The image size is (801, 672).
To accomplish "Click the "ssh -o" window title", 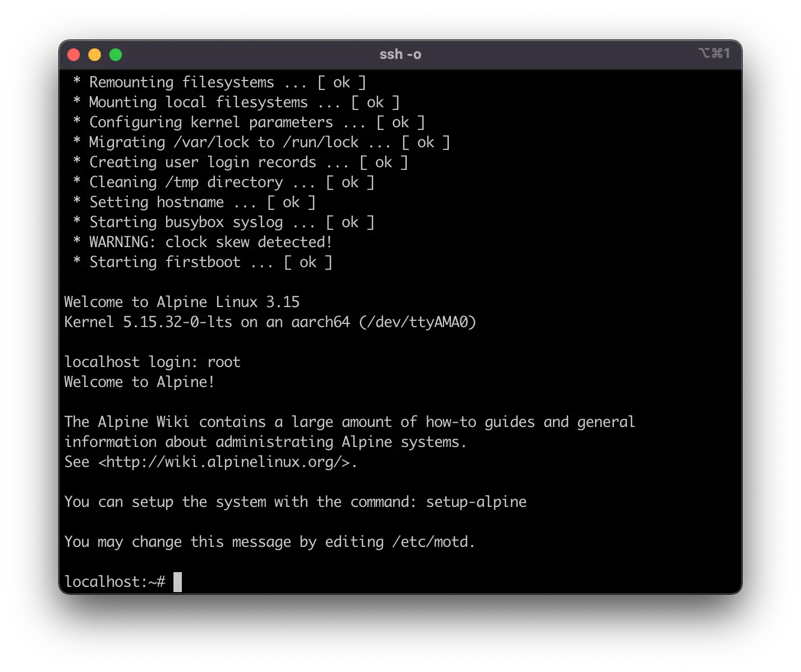I will (400, 55).
